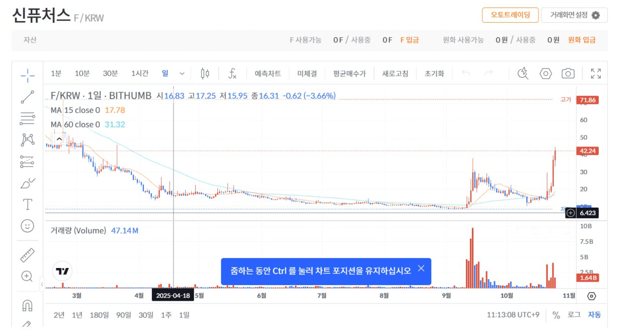Set date range to 1년

click(77, 315)
